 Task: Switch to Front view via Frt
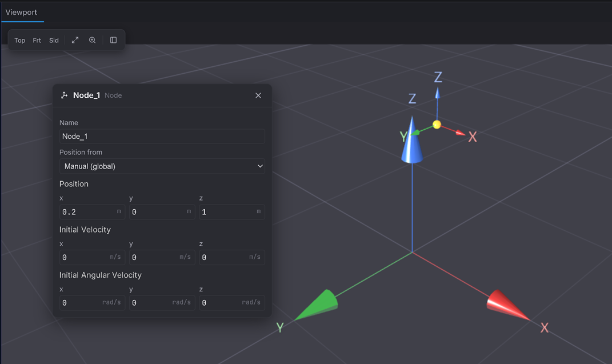click(37, 40)
